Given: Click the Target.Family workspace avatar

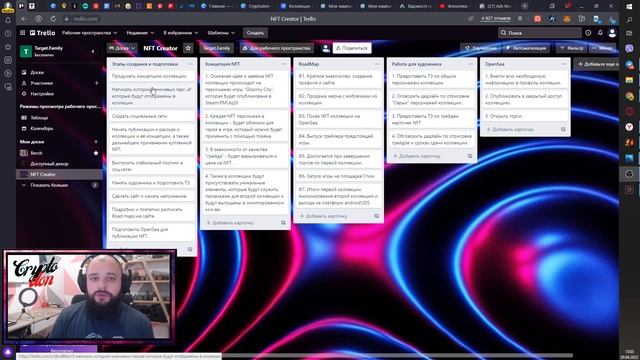Looking at the screenshot, I should [x=26, y=51].
